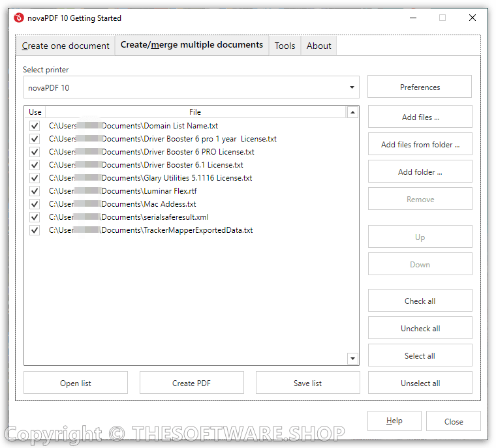Select Mac Addess.txt file path
The image size is (496, 448).
coord(123,204)
